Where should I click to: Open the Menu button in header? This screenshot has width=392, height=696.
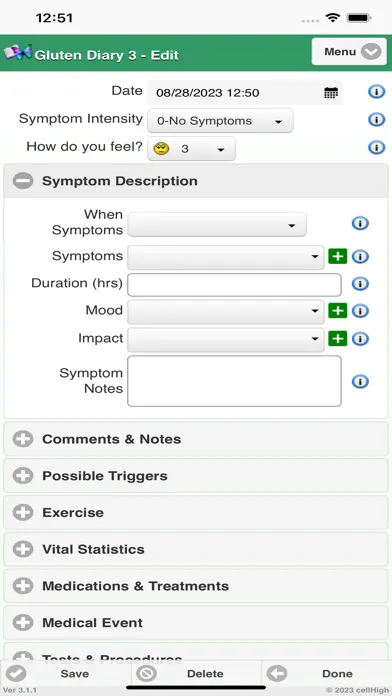click(x=349, y=51)
